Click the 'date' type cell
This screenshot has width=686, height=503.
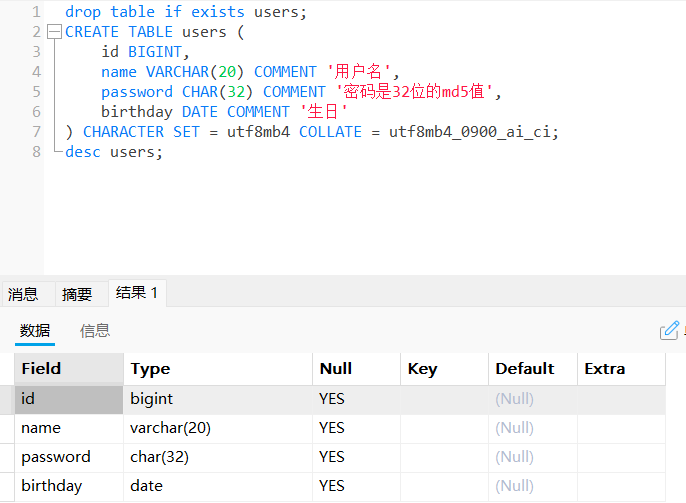point(218,486)
